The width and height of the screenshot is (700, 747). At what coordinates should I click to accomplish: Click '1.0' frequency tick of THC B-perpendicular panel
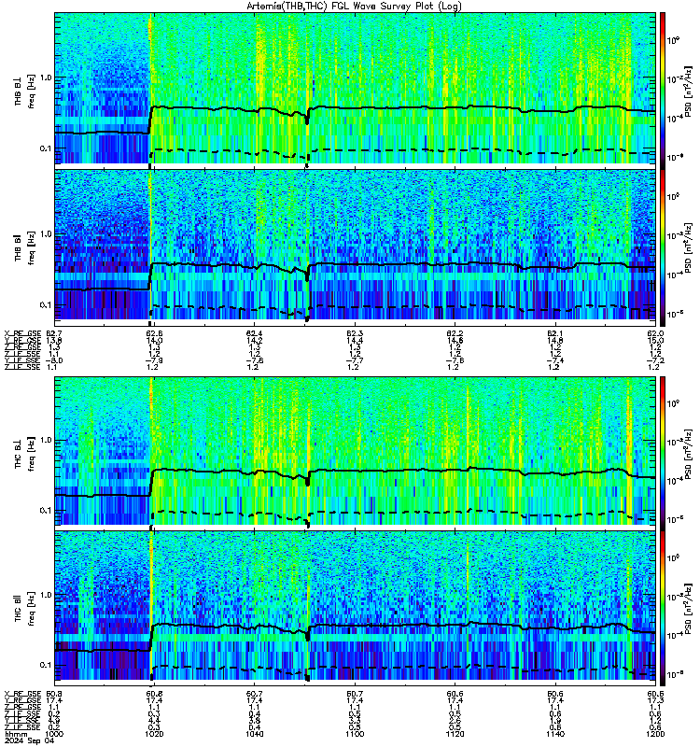(x=46, y=440)
